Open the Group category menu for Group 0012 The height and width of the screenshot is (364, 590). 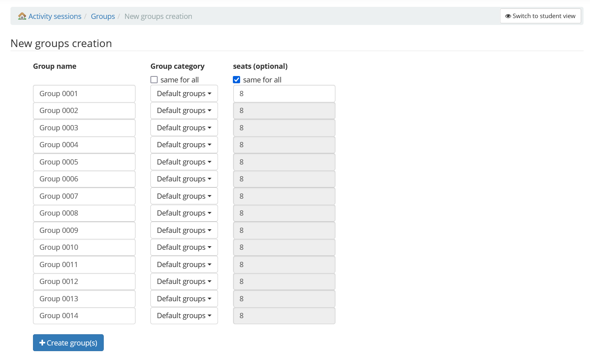[184, 281]
